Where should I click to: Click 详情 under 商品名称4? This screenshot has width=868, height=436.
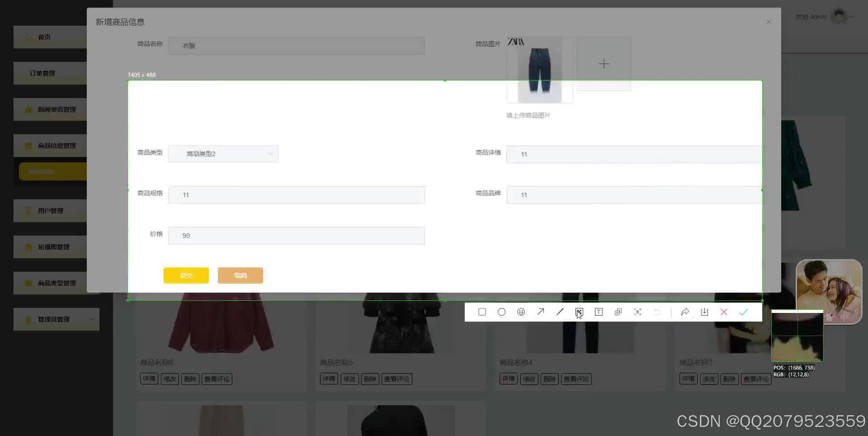(x=509, y=379)
